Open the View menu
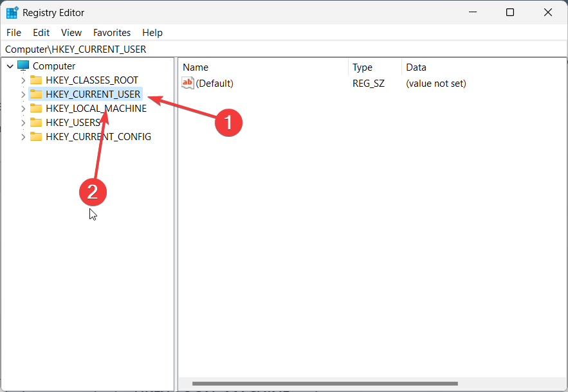 (x=71, y=33)
